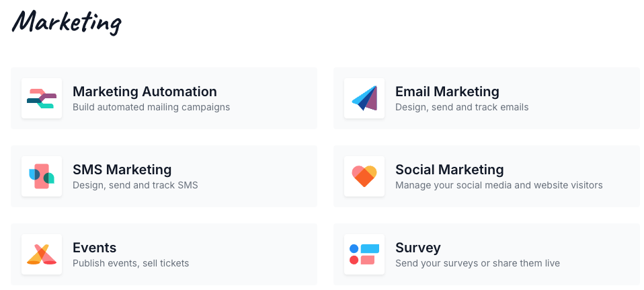Image resolution: width=644 pixels, height=290 pixels.
Task: Click "Publish events, sell tickets" description
Action: [130, 263]
